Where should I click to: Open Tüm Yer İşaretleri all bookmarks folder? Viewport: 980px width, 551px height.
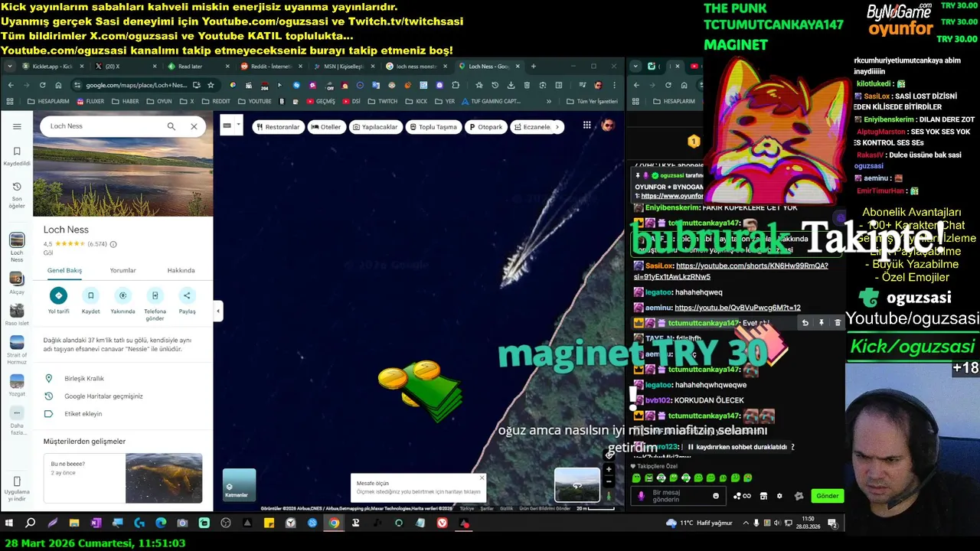pos(592,101)
